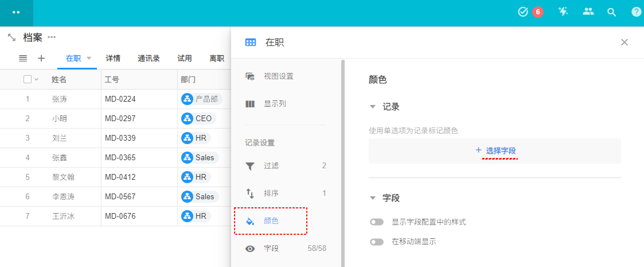Click the search magnifier icon

[611, 12]
